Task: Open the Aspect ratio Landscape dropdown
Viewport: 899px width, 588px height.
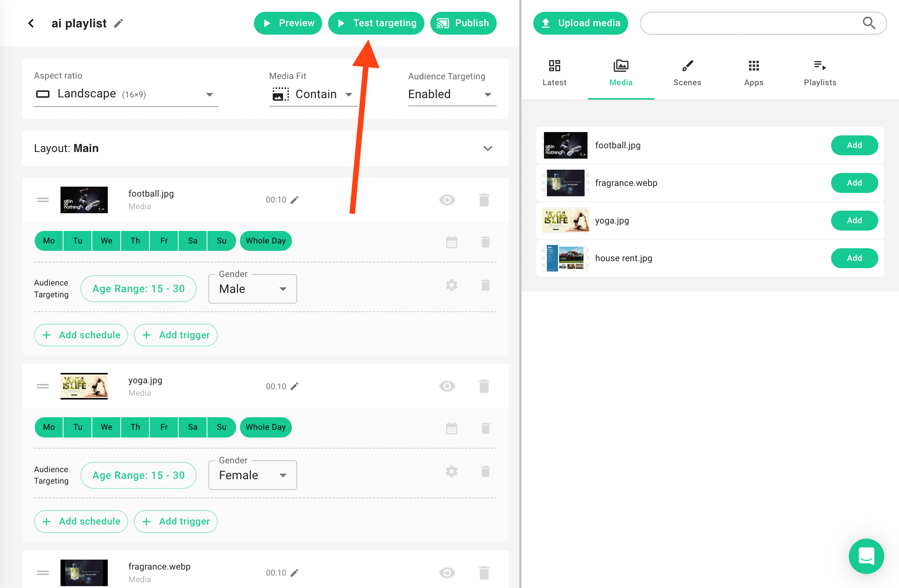Action: [126, 94]
